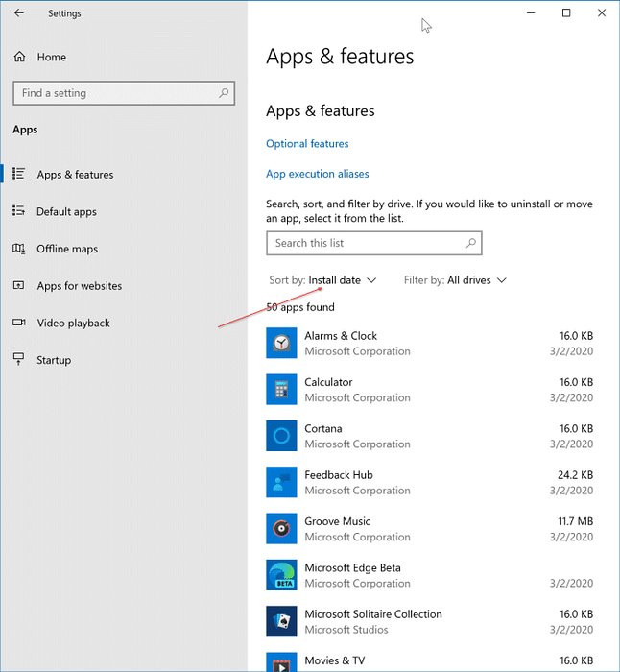Open Default apps settings page
The height and width of the screenshot is (672, 620).
pos(66,212)
